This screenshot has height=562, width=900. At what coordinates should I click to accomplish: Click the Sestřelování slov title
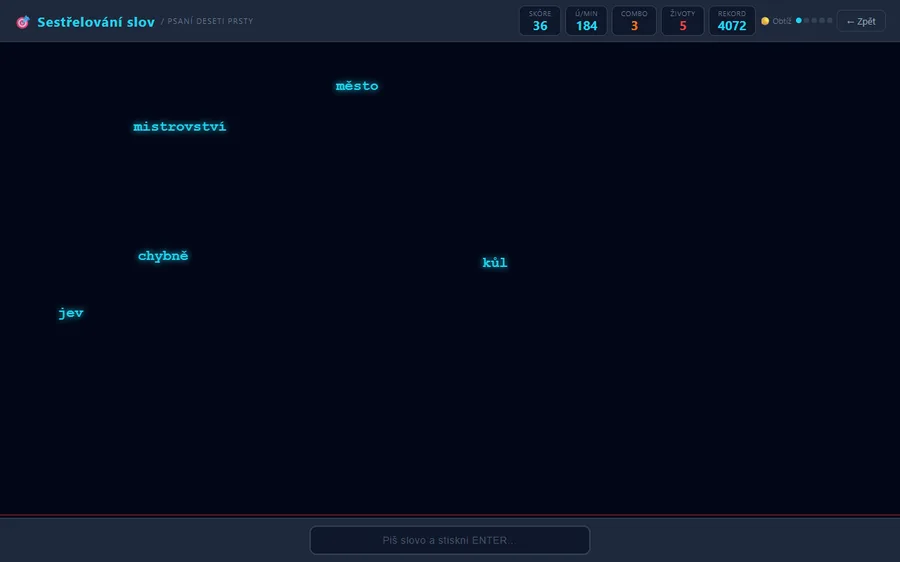pos(96,22)
